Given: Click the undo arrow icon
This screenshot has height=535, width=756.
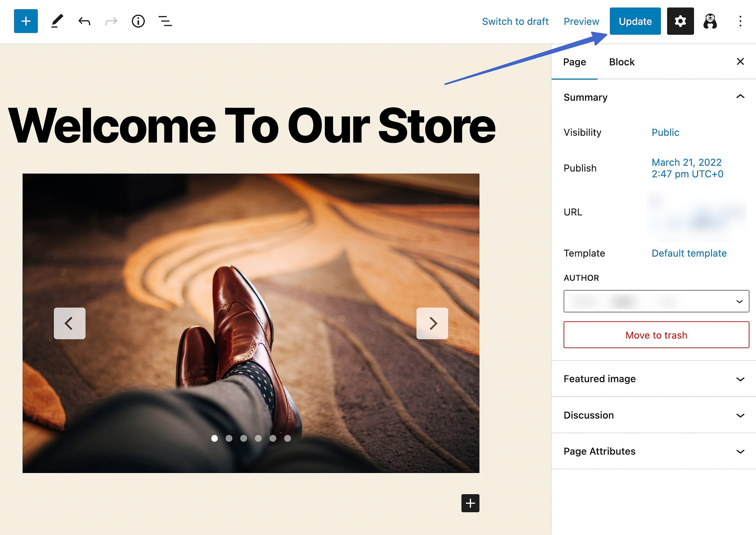Looking at the screenshot, I should click(x=84, y=21).
